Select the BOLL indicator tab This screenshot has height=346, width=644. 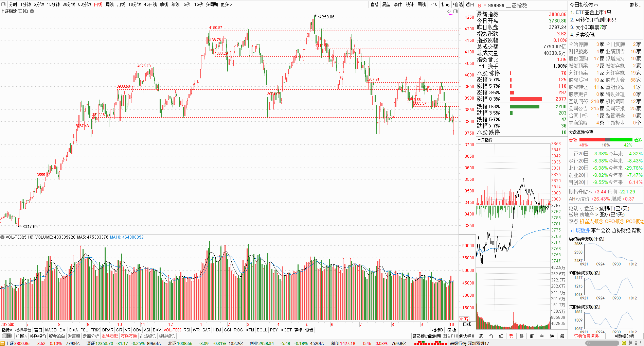(262, 330)
